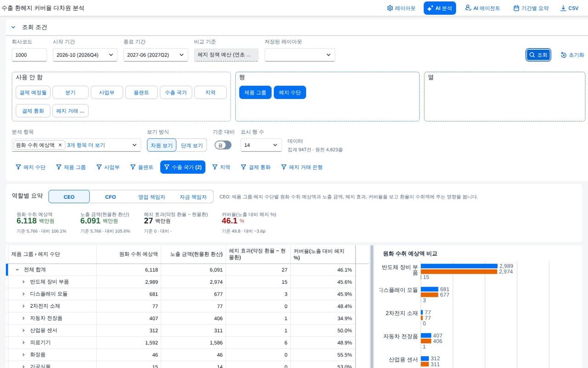Open the 레이아웃 settings gear
588x368 pixels.
[x=401, y=8]
